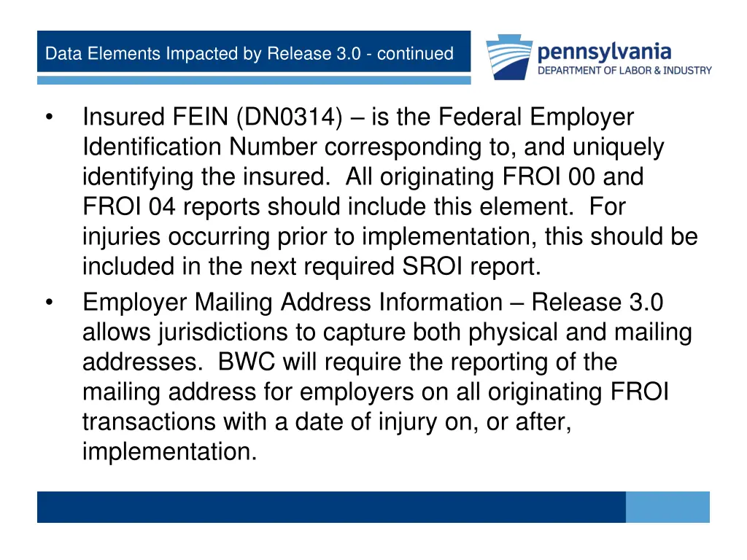This screenshot has width=747, height=560.
Task: Click the light blue footer block
Action: click(667, 507)
